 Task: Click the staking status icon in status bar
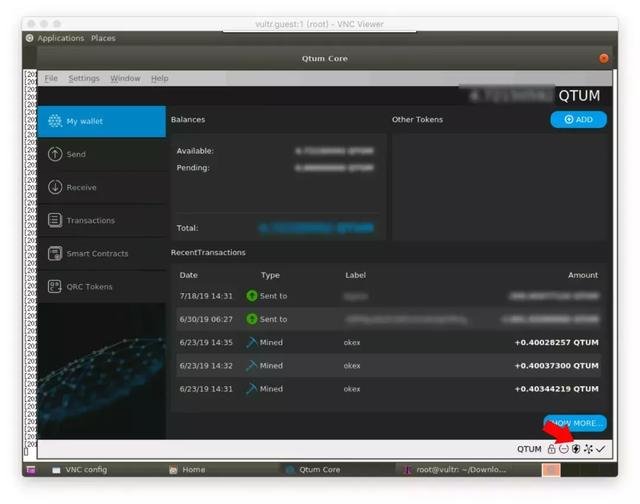[x=564, y=449]
